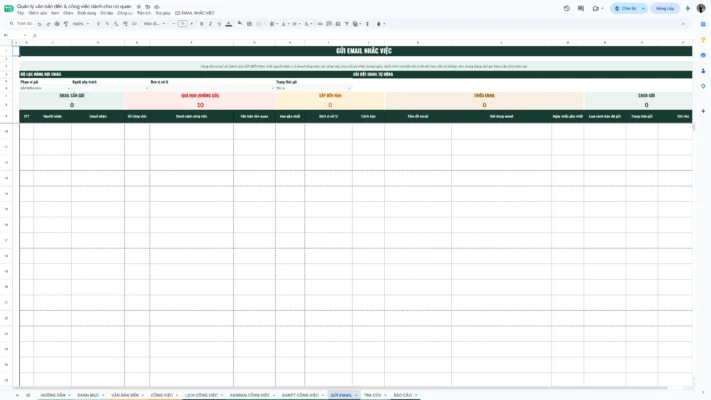711x400 pixels.
Task: Click the font size input box
Action: (x=183, y=24)
